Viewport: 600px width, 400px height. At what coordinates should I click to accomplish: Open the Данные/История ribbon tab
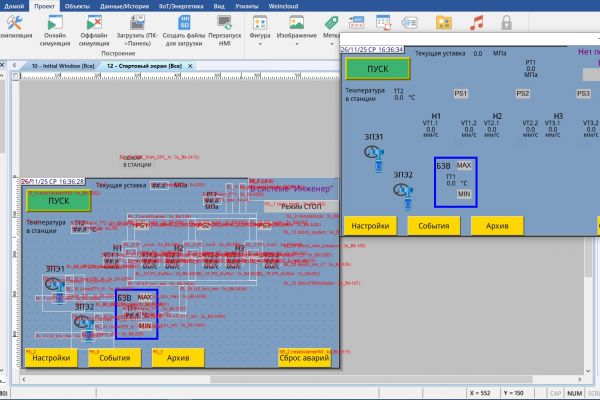124,6
